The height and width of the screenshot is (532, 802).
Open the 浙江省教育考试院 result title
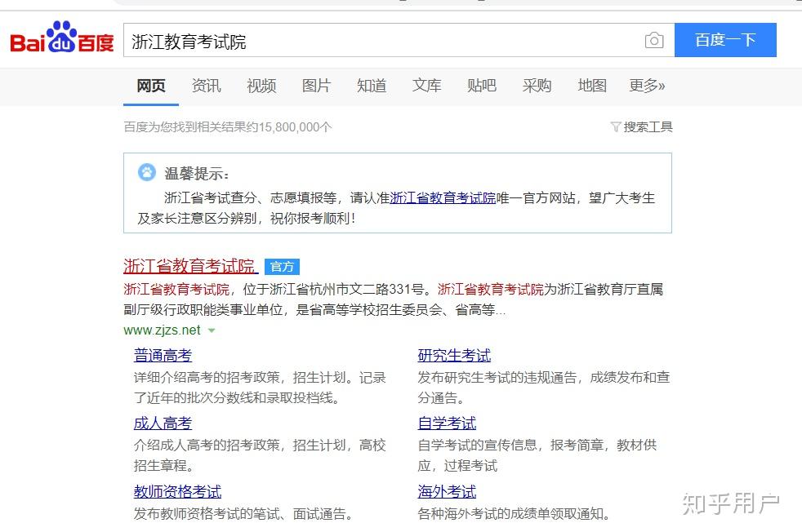(x=191, y=266)
